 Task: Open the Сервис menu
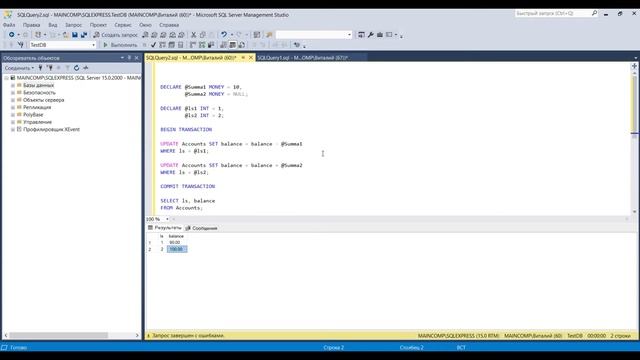pyautogui.click(x=123, y=25)
